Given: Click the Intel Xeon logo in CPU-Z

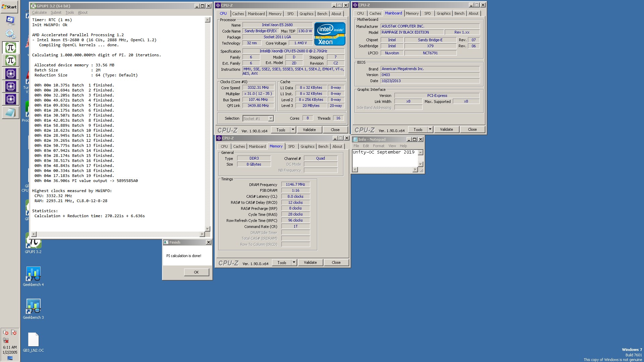Looking at the screenshot, I should (x=330, y=34).
